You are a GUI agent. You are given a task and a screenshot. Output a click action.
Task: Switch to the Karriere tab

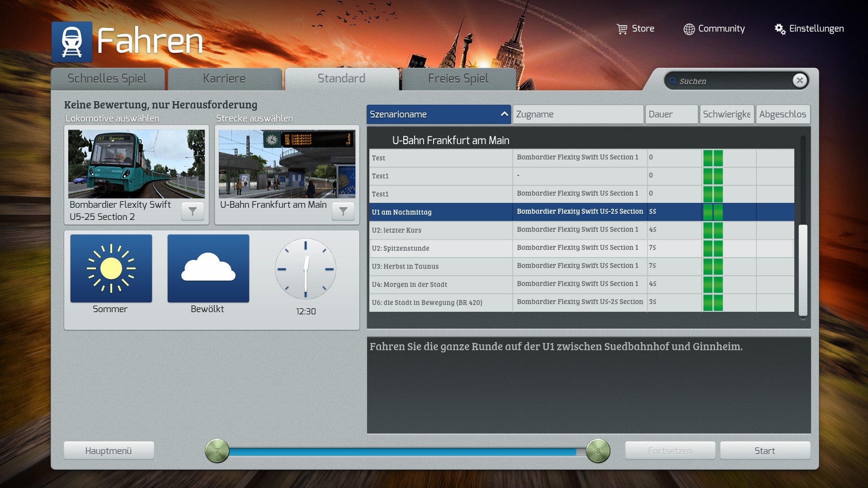point(224,79)
